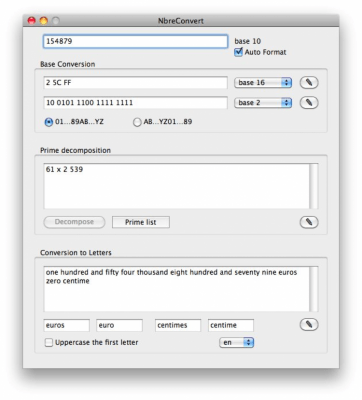Screen dimensions: 362x400
Task: Click the pencil icon in Prime decomposition
Action: (x=309, y=222)
